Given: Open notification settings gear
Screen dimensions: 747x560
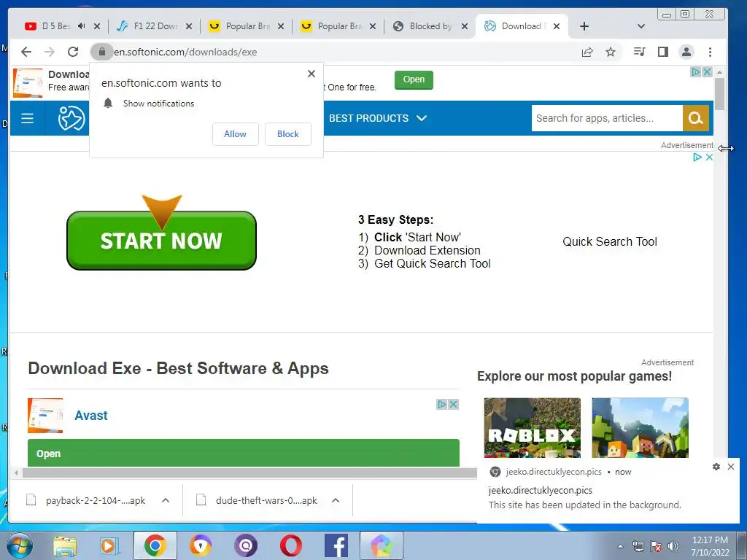Looking at the screenshot, I should coord(716,467).
